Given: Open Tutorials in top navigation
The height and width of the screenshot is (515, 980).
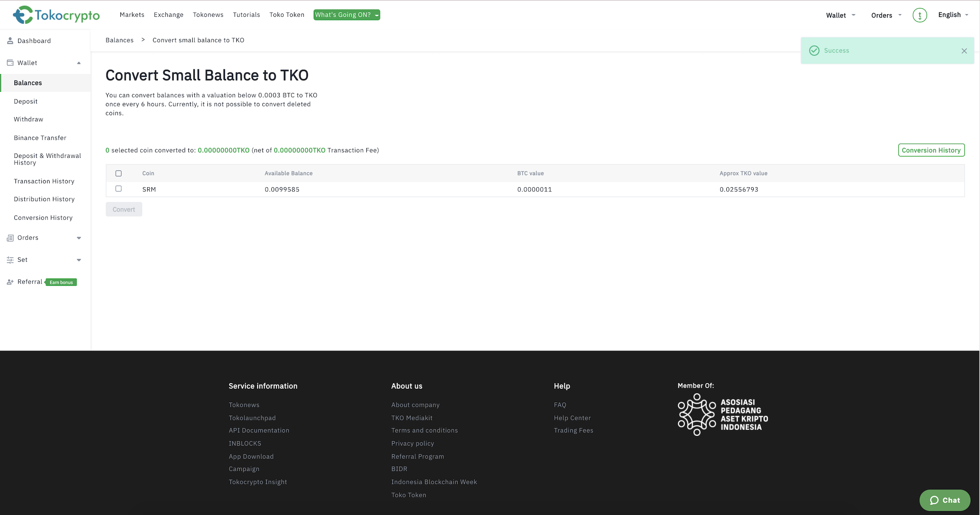Looking at the screenshot, I should click(x=246, y=15).
